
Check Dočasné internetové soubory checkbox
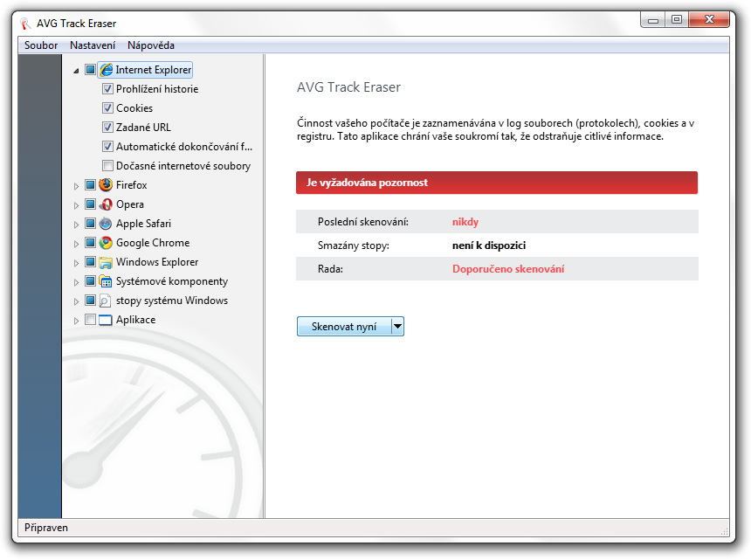(x=107, y=166)
